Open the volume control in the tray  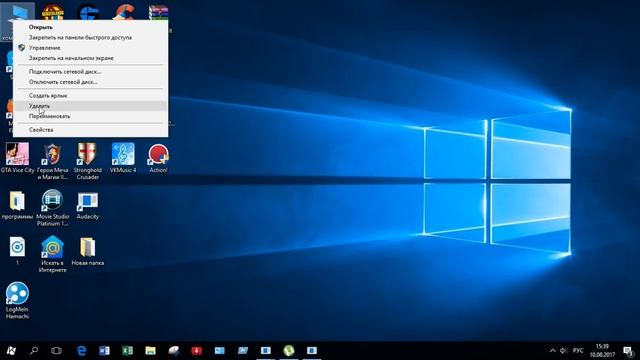[x=564, y=351]
